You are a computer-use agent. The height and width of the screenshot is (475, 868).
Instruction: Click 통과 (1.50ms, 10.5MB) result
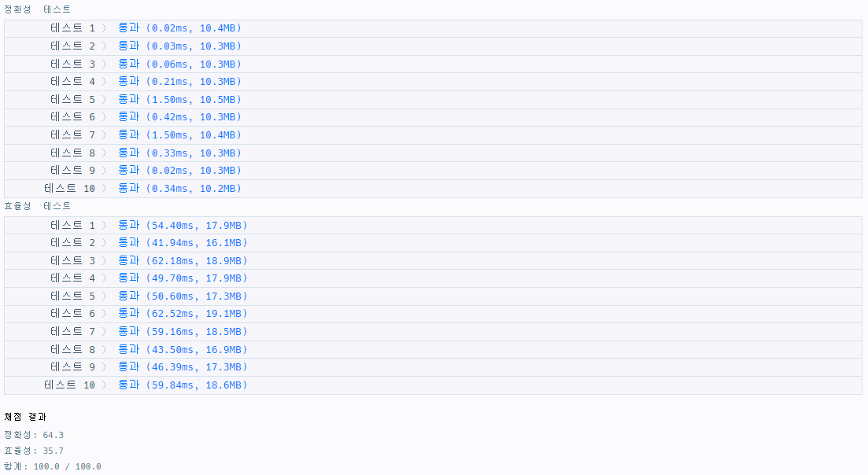click(x=180, y=100)
